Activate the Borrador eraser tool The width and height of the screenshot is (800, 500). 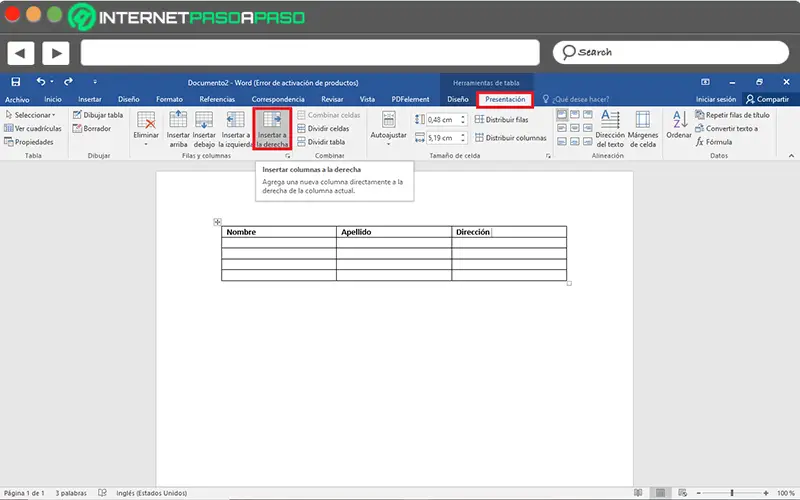point(92,129)
